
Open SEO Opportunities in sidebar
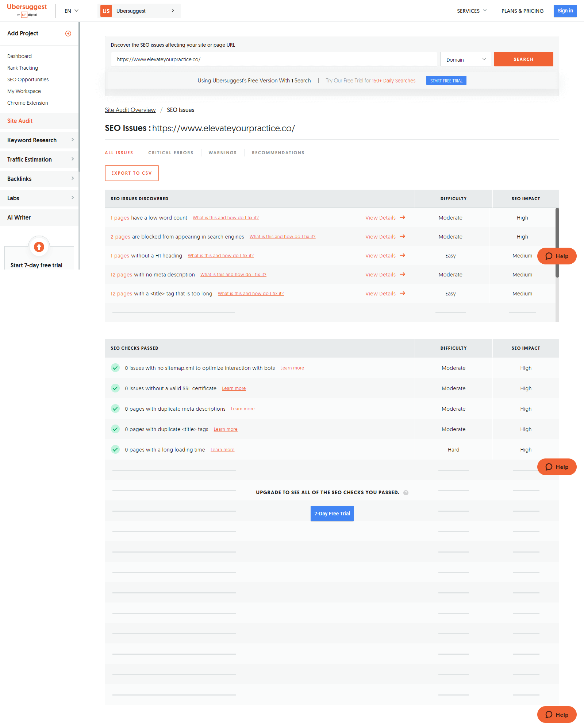click(28, 80)
